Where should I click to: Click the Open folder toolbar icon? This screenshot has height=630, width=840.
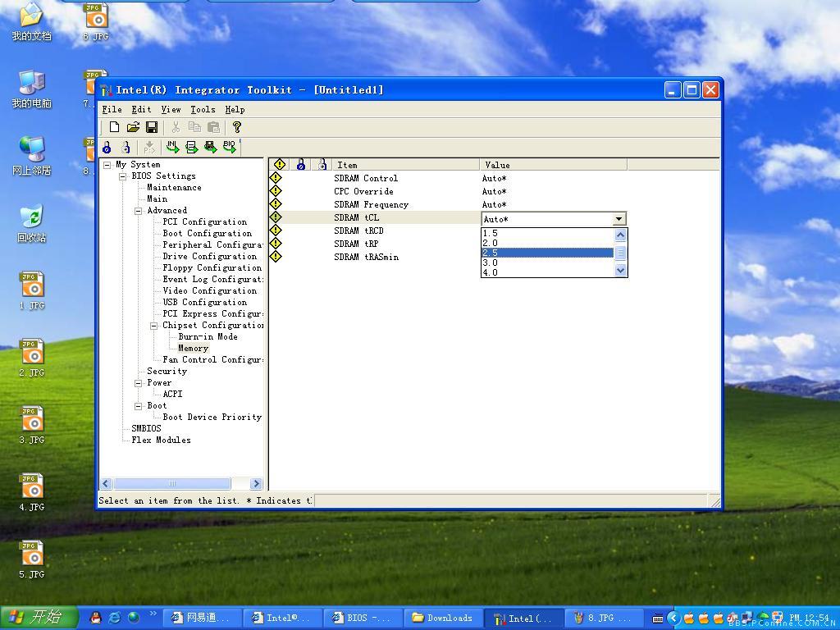point(133,127)
